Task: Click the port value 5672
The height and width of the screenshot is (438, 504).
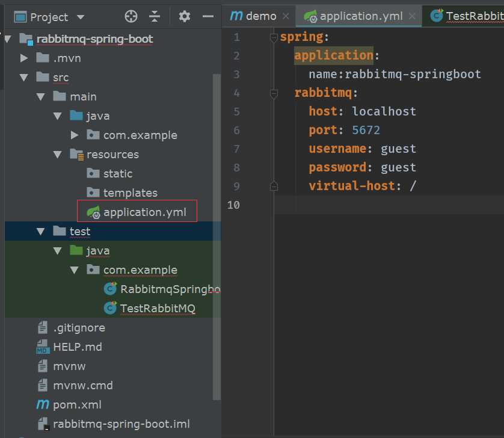Action: [x=366, y=130]
